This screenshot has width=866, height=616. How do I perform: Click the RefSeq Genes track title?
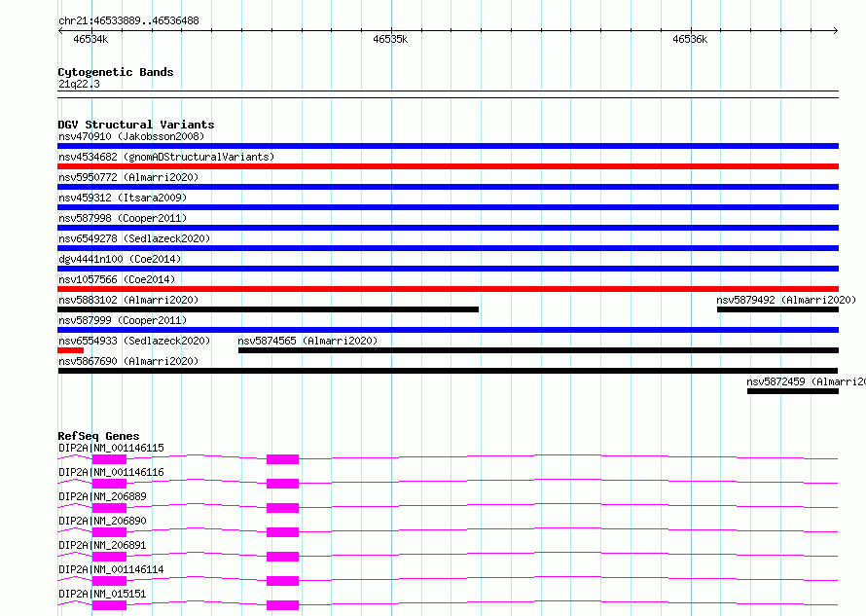98,436
